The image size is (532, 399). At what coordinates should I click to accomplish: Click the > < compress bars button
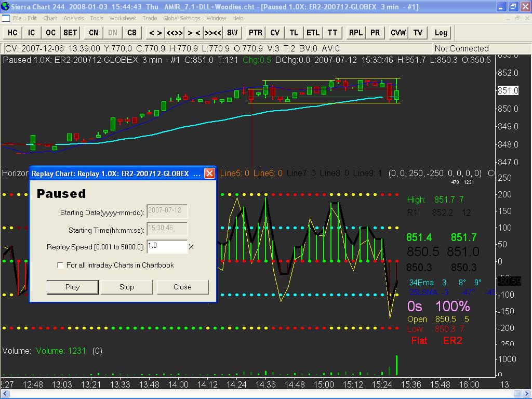click(x=194, y=33)
